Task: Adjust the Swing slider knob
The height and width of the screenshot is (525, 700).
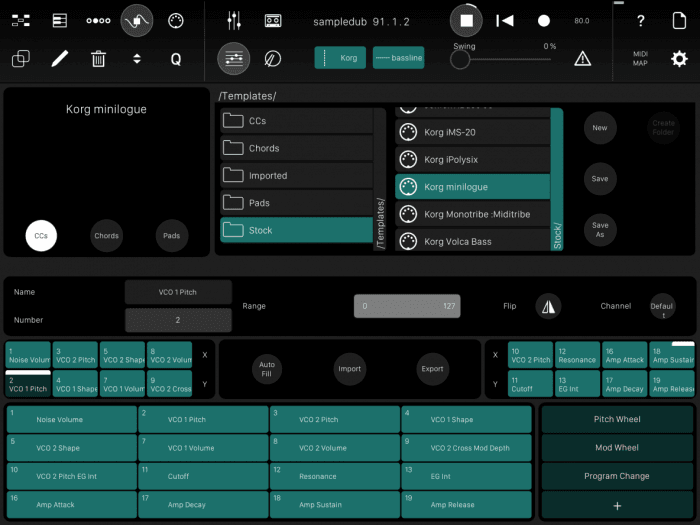Action: point(460,59)
